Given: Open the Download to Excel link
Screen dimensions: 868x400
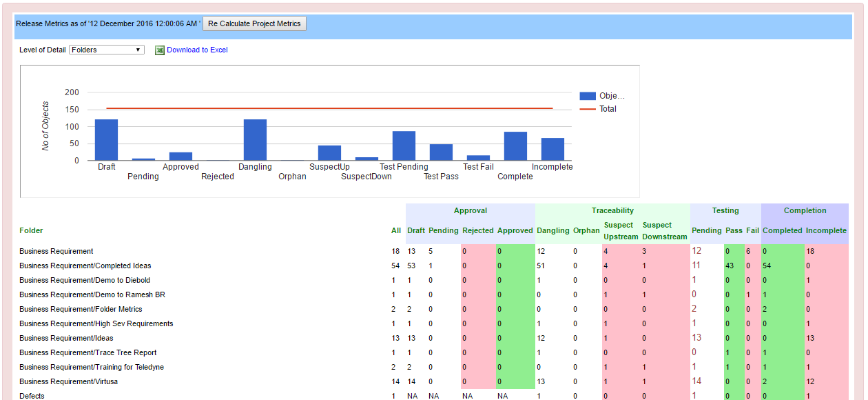Looking at the screenshot, I should coord(197,50).
